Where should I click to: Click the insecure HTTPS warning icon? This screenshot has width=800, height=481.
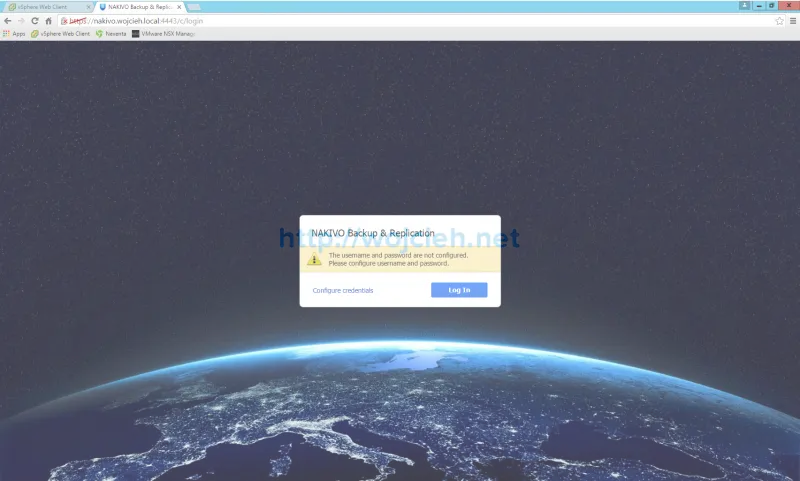pyautogui.click(x=64, y=20)
